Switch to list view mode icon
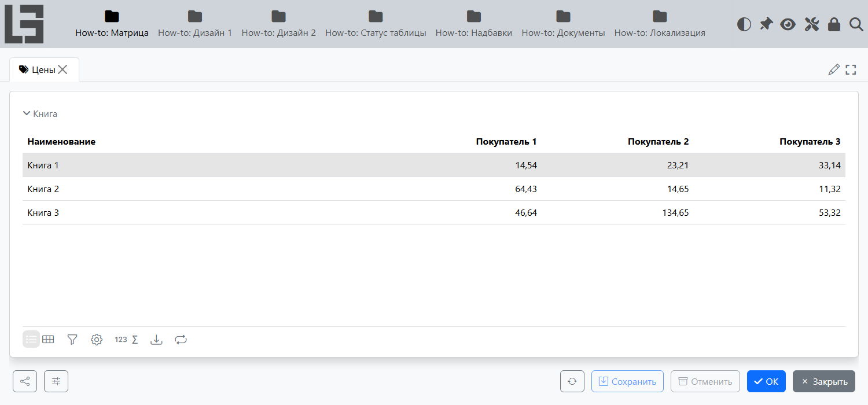The height and width of the screenshot is (405, 868). (x=31, y=340)
